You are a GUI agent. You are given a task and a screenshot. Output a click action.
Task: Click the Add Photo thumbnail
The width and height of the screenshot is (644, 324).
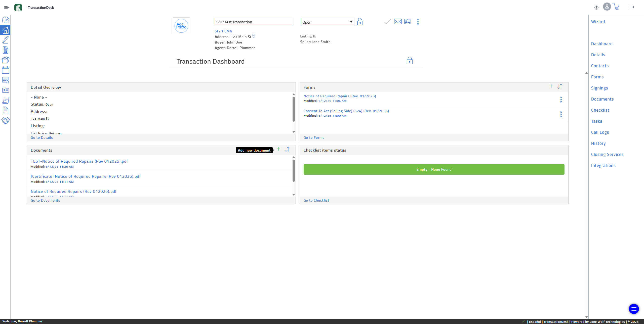pos(181,26)
